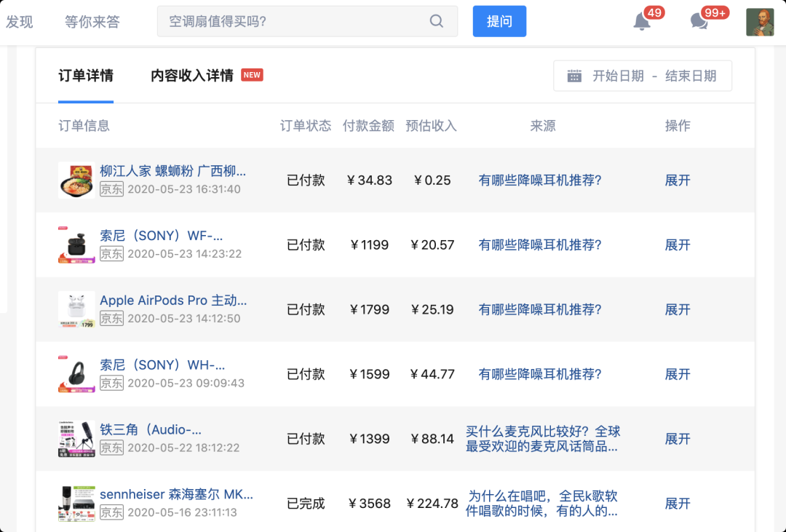Click the 订单信息 column header
This screenshot has height=532, width=786.
pyautogui.click(x=84, y=126)
